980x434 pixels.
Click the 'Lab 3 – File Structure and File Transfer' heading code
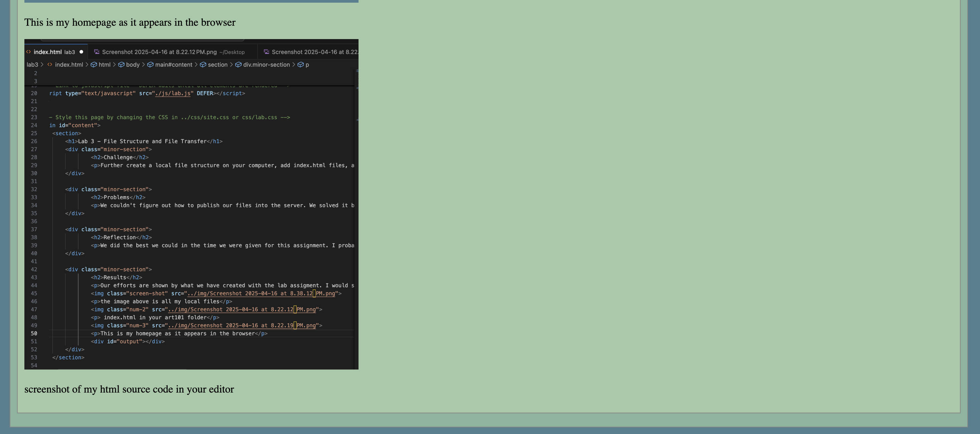[x=143, y=141]
